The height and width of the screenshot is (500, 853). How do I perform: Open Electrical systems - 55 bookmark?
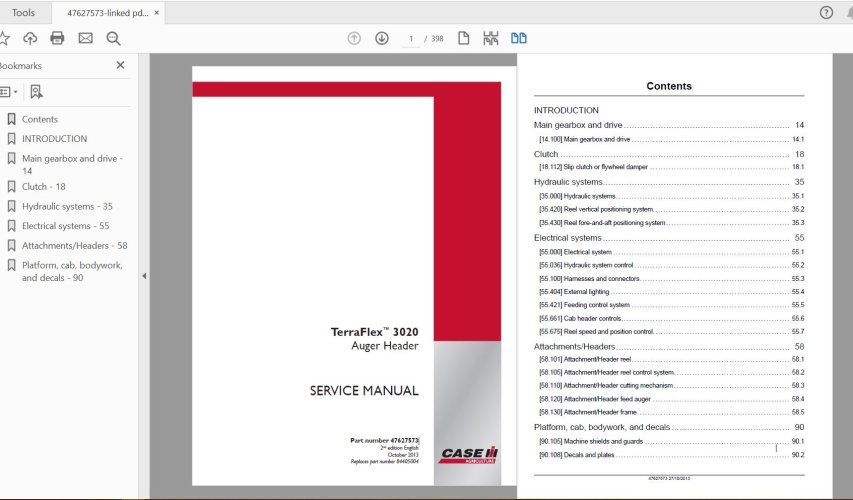(65, 226)
